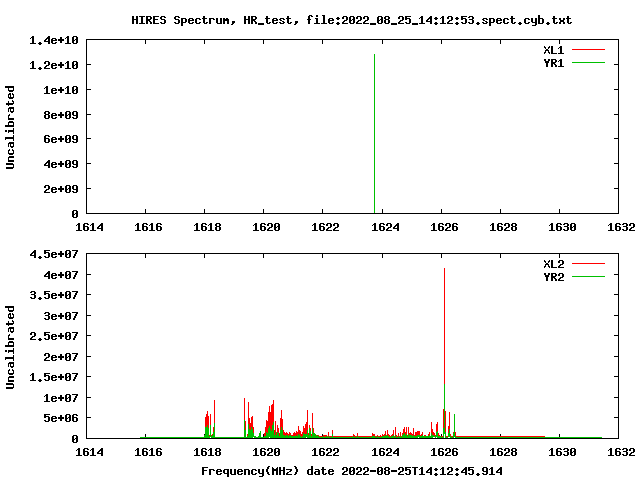
Task: Click the 8e+09 y-axis tick label
Action: click(60, 115)
